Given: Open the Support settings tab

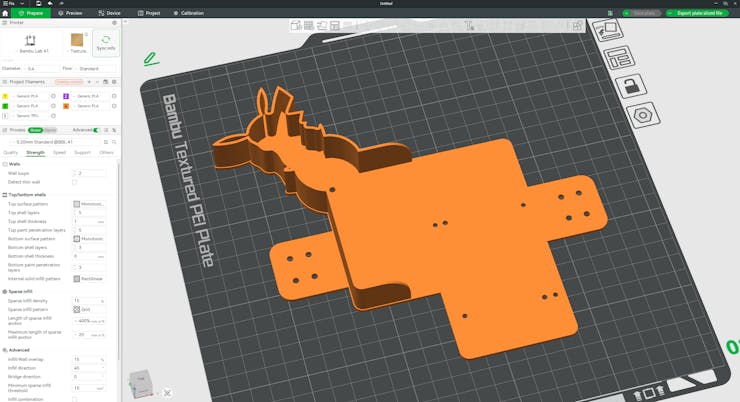Looking at the screenshot, I should pyautogui.click(x=82, y=153).
